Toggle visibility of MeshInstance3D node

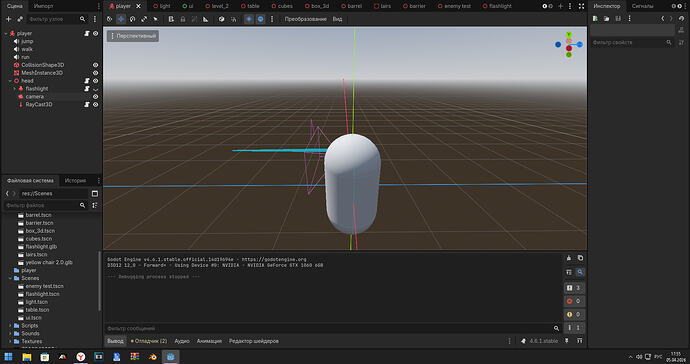(95, 73)
